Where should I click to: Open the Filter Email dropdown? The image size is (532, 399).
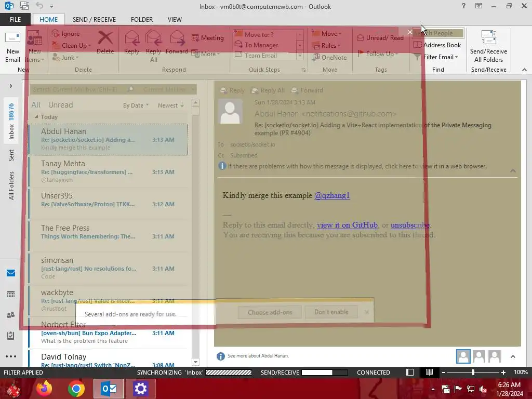(x=436, y=57)
